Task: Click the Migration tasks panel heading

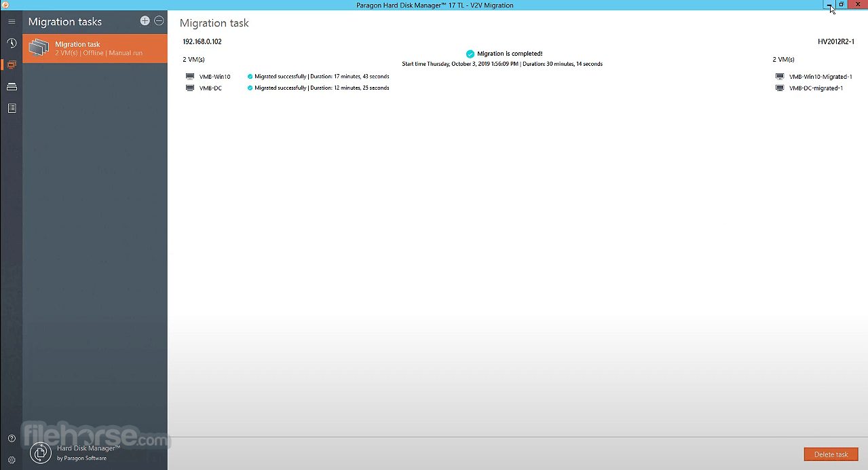Action: [65, 22]
